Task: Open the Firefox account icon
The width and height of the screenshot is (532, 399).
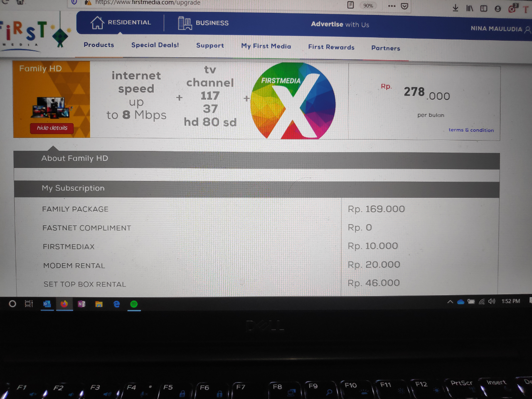Action: point(498,9)
